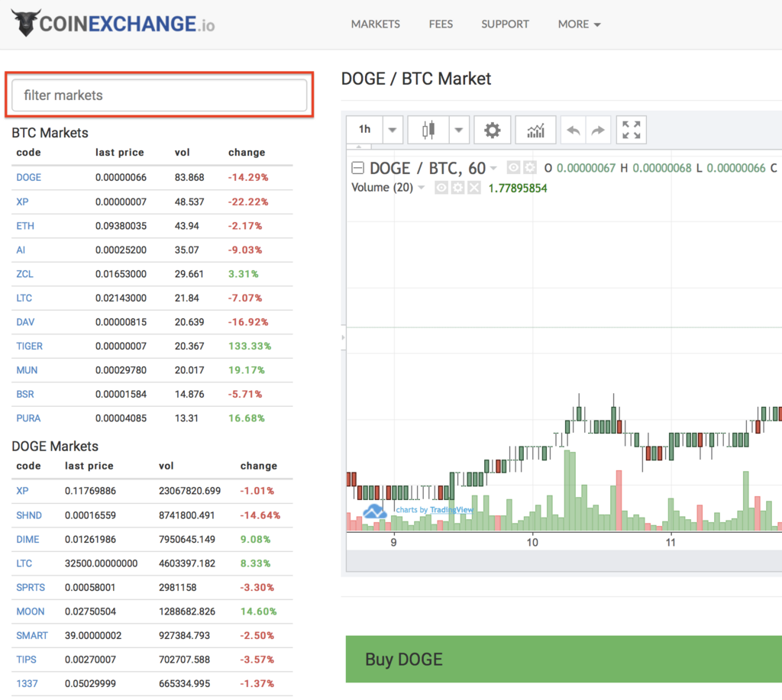
Task: Expand the left side panel arrow of chart
Action: pyautogui.click(x=344, y=337)
